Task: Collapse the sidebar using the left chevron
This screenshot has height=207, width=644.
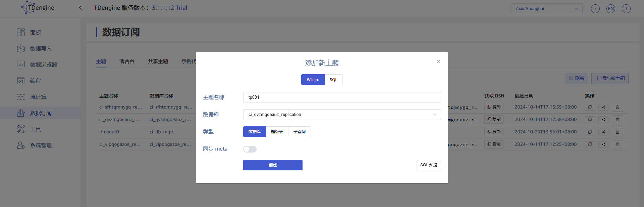Action: (x=80, y=8)
